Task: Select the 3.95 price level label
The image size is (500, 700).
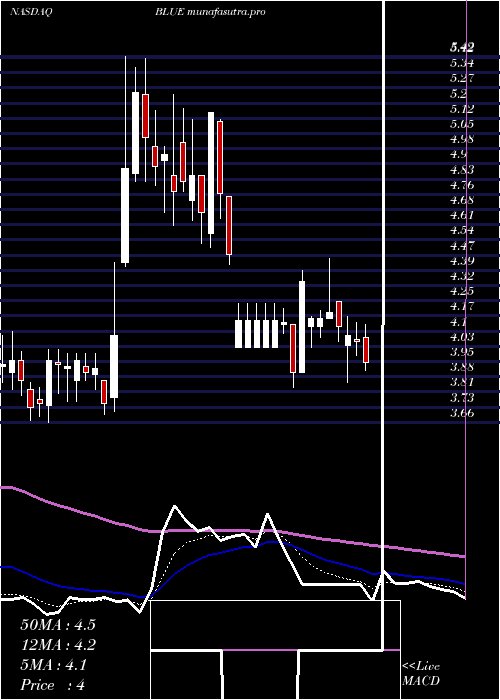Action: [x=462, y=351]
